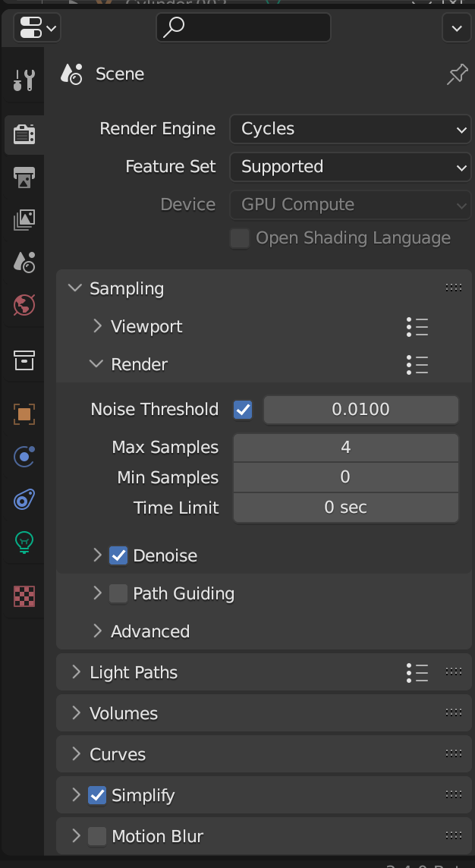Open the View Layer properties tab

24,220
